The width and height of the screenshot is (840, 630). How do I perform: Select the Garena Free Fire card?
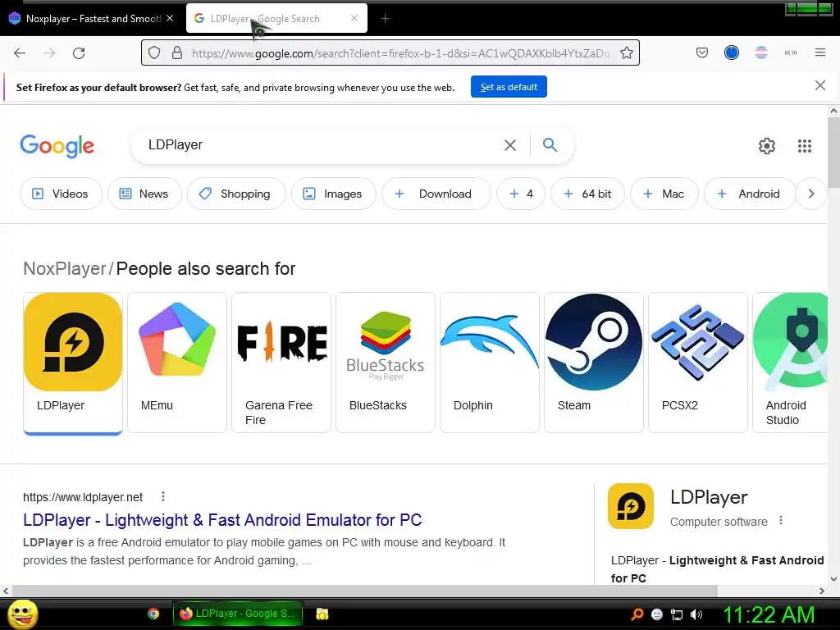click(281, 363)
